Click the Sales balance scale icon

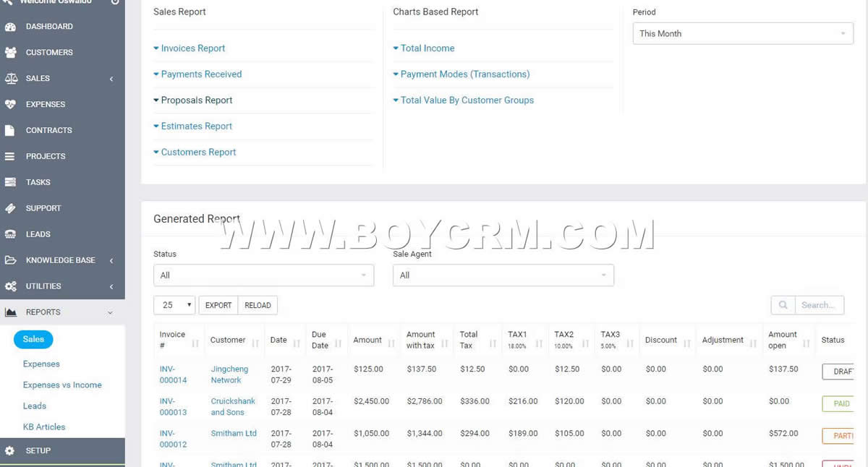[10, 79]
